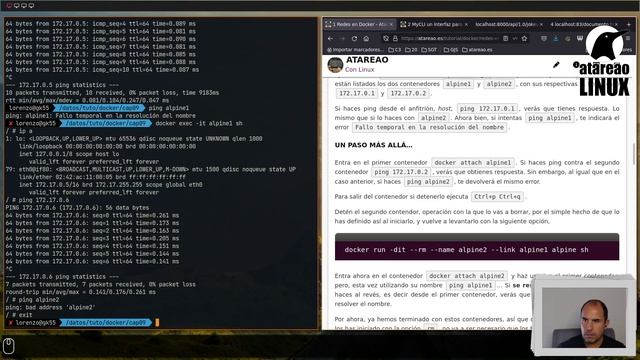Click the mouse indicator icon at bottom left
This screenshot has height=360, width=640.
click(9, 346)
